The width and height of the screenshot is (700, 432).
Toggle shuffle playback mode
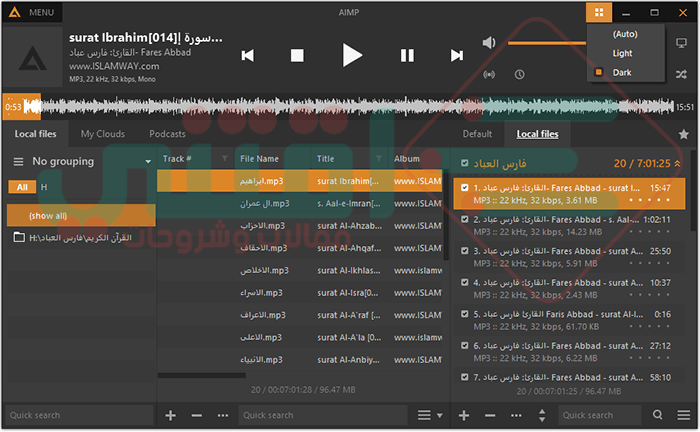(681, 74)
